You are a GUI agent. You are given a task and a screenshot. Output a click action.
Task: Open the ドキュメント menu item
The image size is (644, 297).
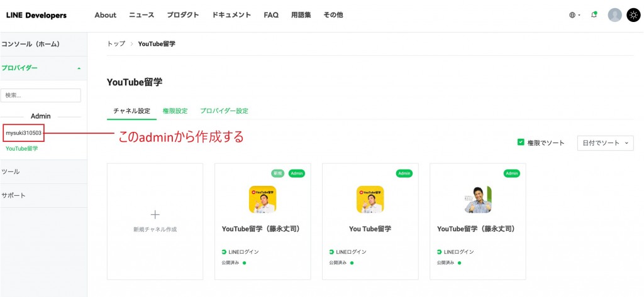click(231, 15)
